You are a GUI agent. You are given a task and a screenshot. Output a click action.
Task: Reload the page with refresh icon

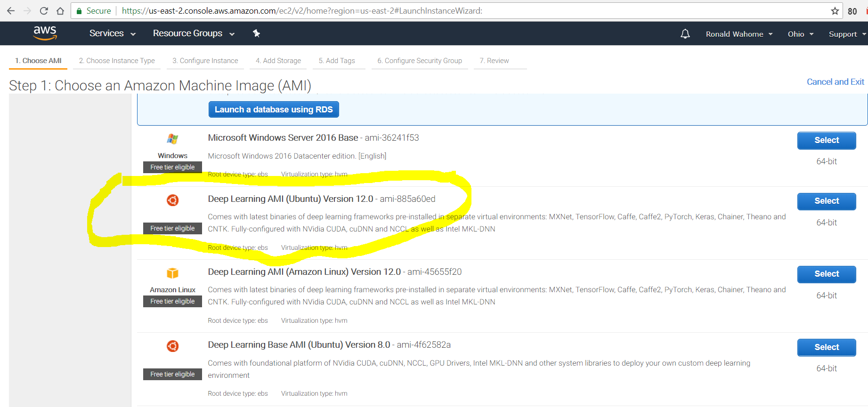coord(44,11)
